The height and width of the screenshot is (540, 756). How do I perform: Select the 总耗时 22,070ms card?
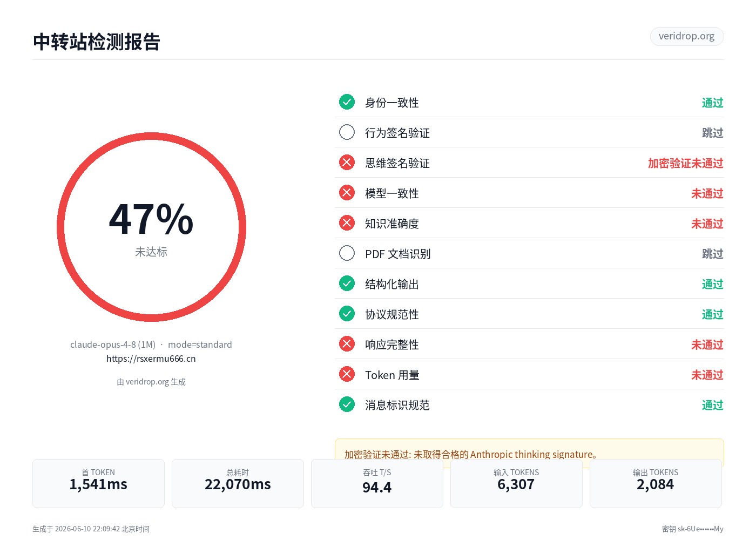(238, 483)
